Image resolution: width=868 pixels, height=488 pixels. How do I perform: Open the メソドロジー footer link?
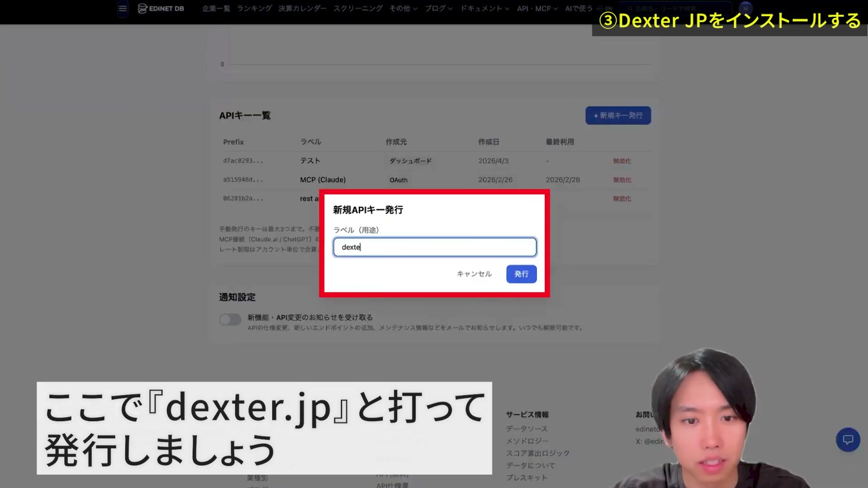pos(527,441)
